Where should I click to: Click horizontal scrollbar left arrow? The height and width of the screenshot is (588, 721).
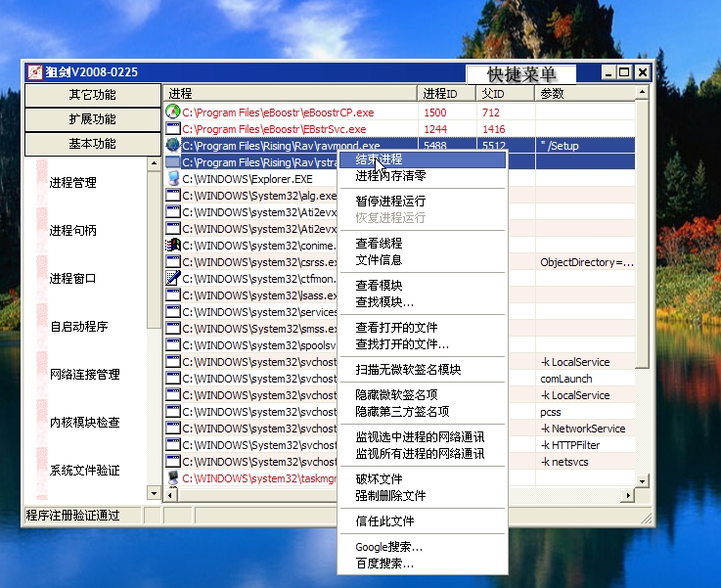170,495
